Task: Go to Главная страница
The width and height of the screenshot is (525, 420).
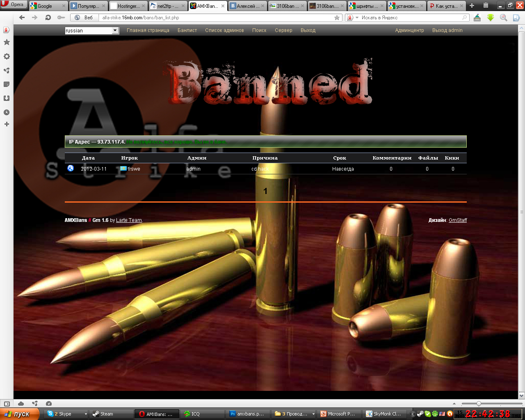Action: tap(148, 30)
